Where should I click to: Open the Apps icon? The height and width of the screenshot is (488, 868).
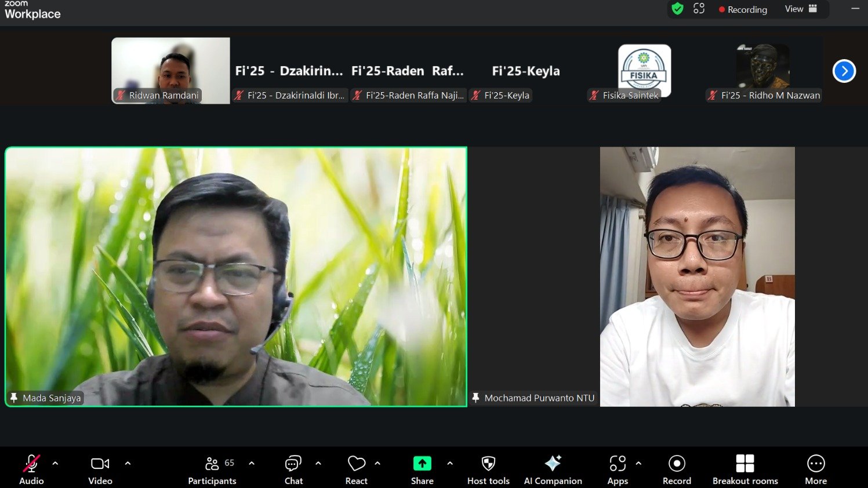(x=618, y=464)
